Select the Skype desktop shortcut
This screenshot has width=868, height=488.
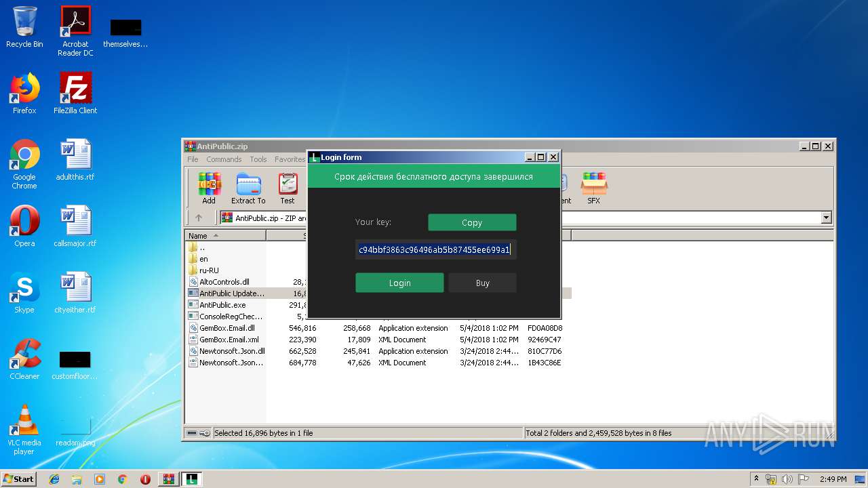[24, 293]
